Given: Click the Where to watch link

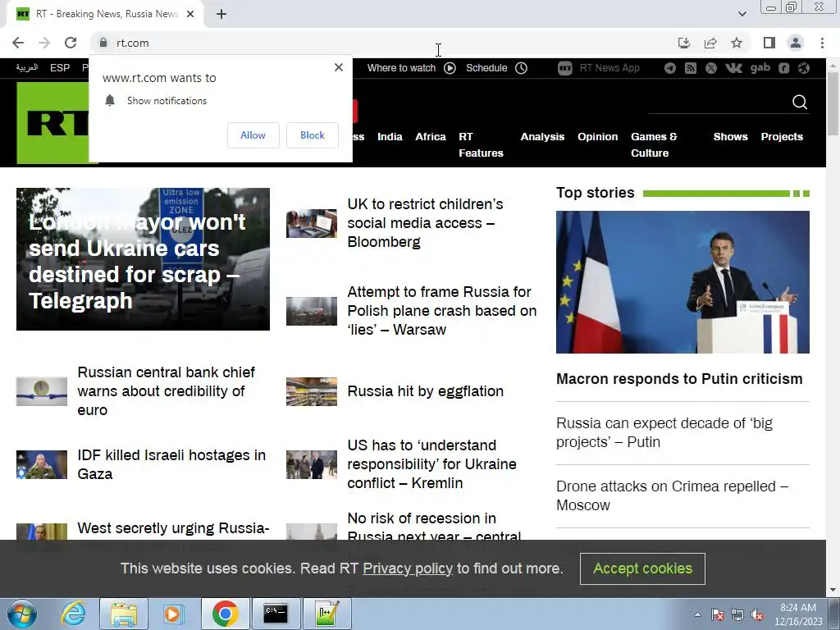Looking at the screenshot, I should (x=401, y=68).
